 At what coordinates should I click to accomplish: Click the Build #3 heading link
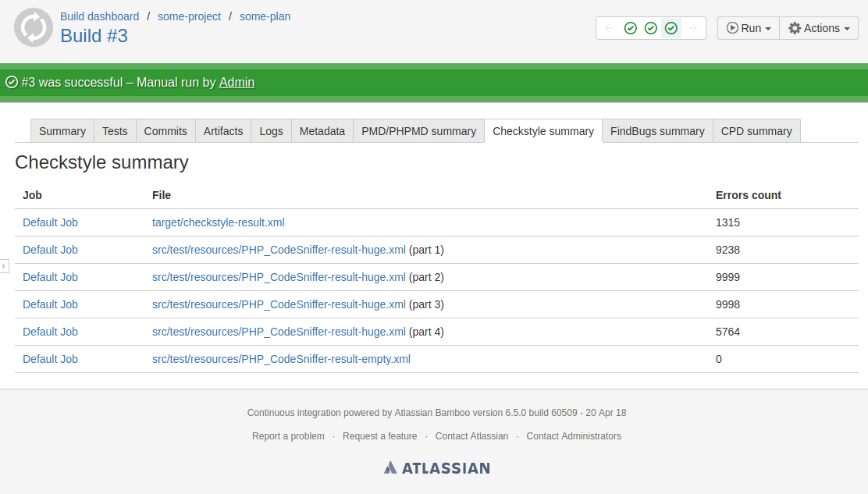[x=94, y=36]
